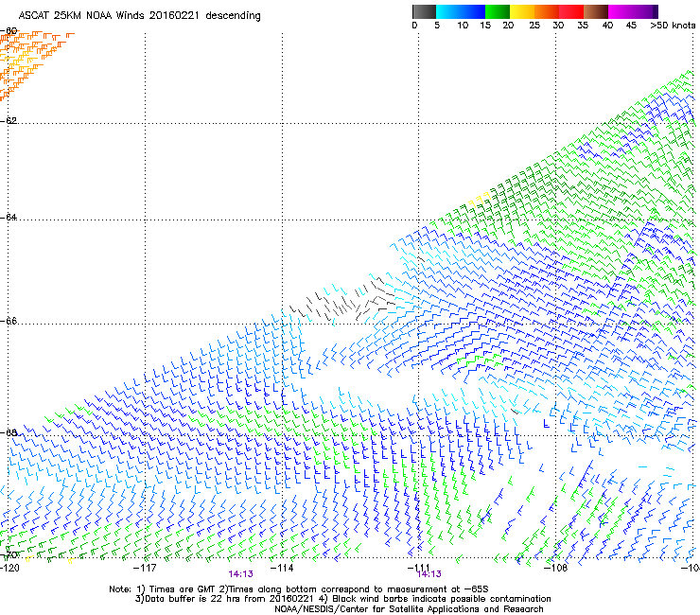This screenshot has width=700, height=615.
Task: Click the -120 longitude axis label
Action: point(9,567)
